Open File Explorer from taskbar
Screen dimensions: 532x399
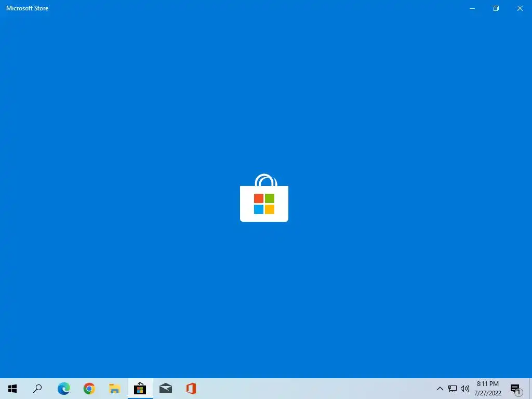(x=115, y=389)
